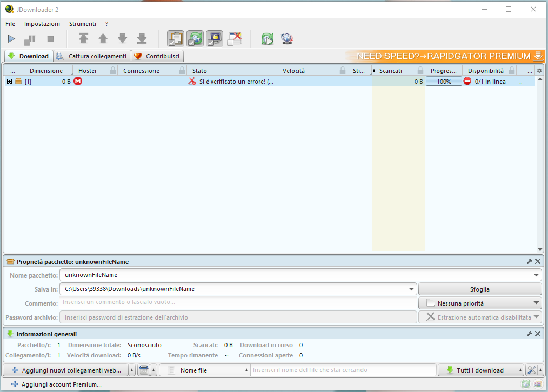The height and width of the screenshot is (392, 548).
Task: Toggle lock on Disponibilità column
Action: (x=512, y=71)
